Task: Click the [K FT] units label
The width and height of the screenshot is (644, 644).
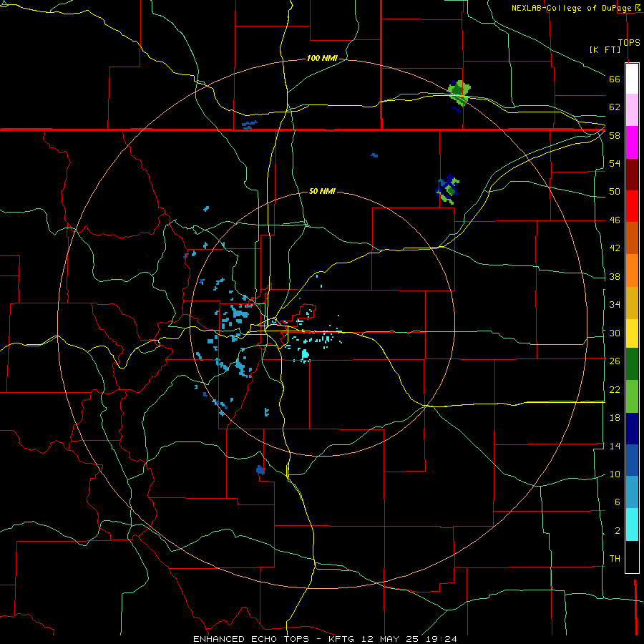Action: [x=605, y=49]
